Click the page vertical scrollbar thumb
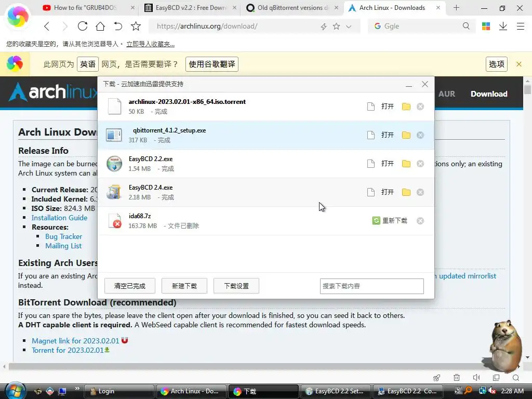The image size is (532, 399). [527, 89]
